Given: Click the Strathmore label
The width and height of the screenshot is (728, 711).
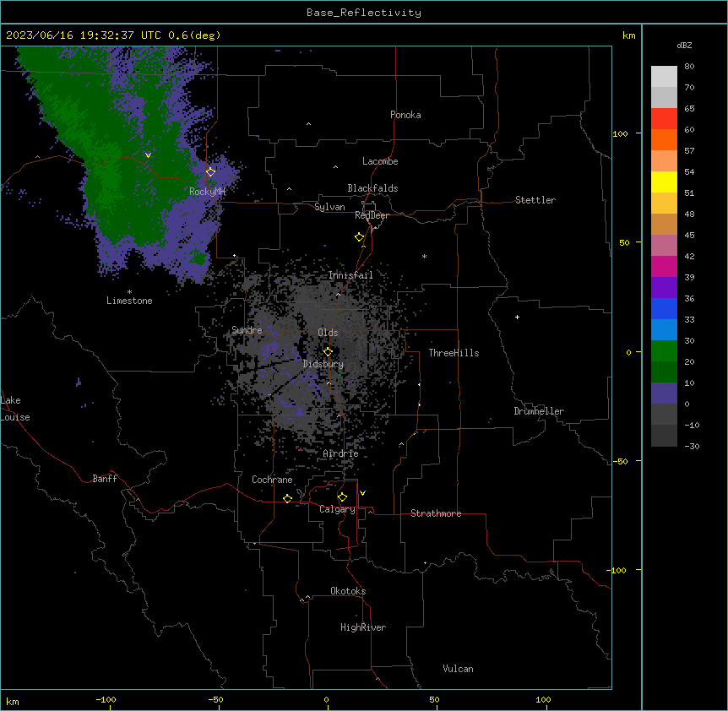Looking at the screenshot, I should (436, 513).
